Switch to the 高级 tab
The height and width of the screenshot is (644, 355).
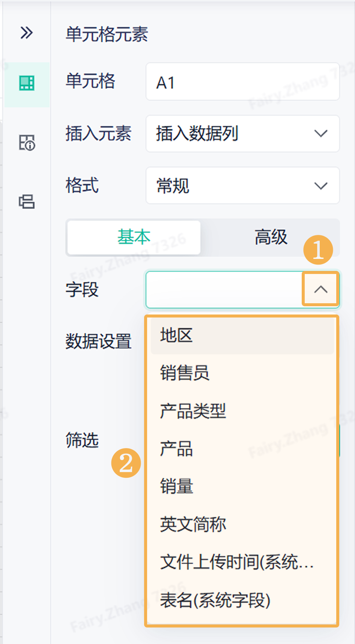click(271, 238)
